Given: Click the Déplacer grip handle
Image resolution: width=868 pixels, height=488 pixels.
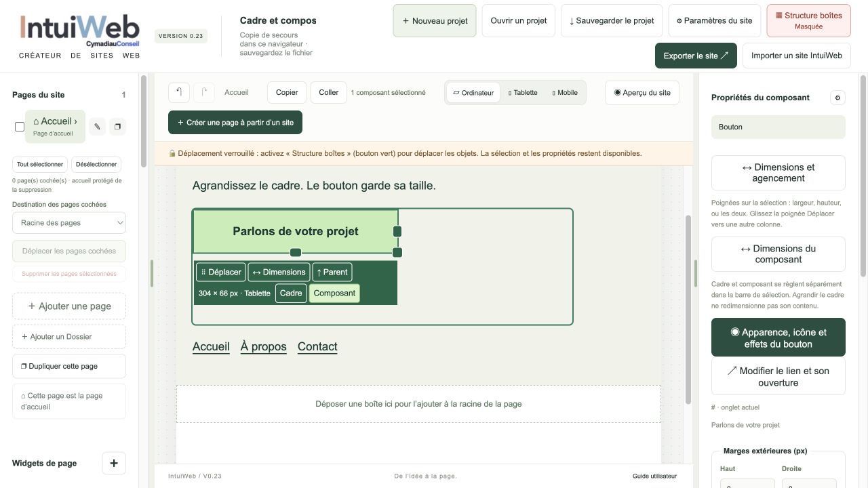Looking at the screenshot, I should pyautogui.click(x=221, y=272).
